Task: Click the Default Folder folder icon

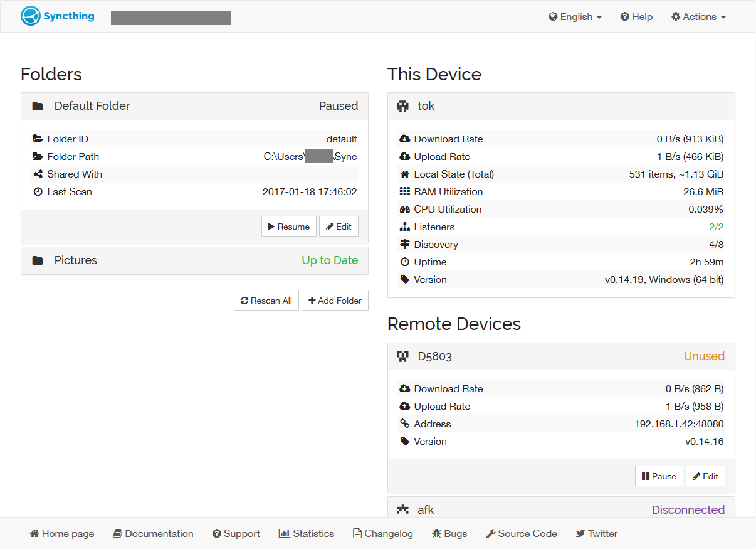Action: point(38,106)
